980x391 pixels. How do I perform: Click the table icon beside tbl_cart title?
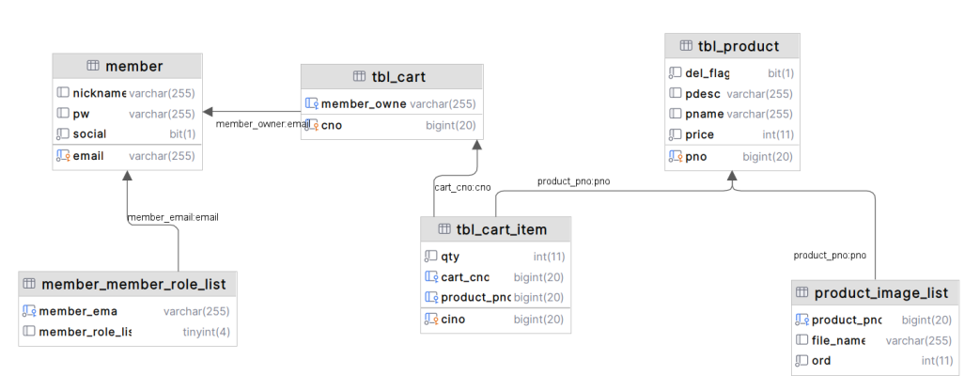click(x=359, y=77)
